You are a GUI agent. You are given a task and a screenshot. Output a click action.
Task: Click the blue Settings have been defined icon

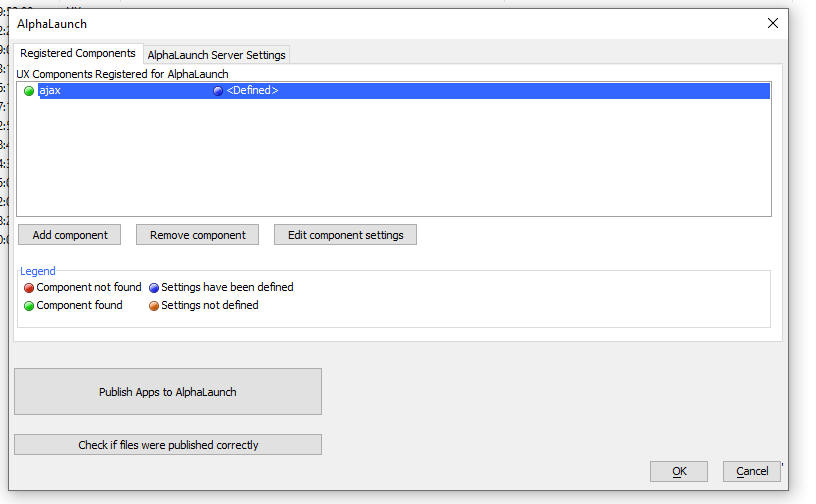154,287
